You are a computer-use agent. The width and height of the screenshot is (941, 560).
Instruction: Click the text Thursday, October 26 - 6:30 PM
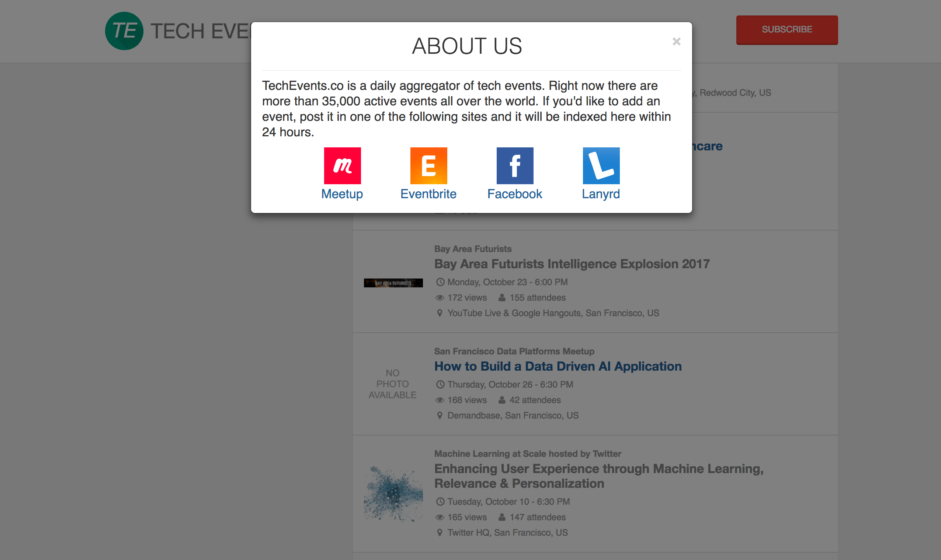510,385
